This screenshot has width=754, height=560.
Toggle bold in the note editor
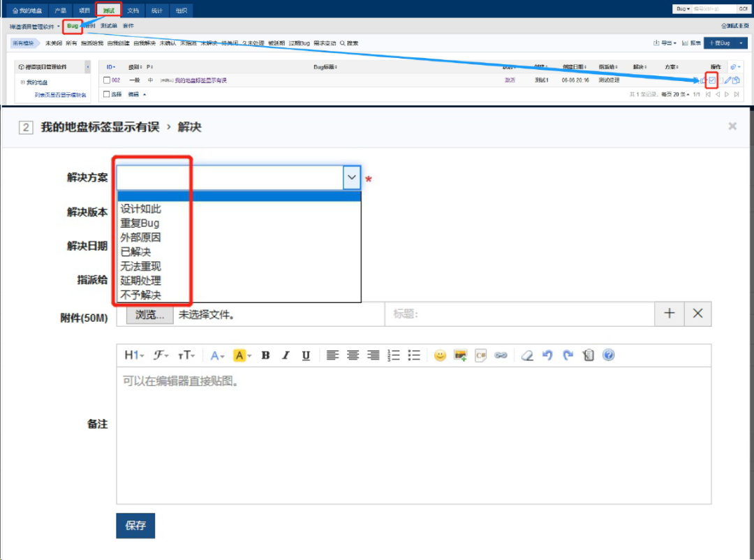(x=265, y=355)
